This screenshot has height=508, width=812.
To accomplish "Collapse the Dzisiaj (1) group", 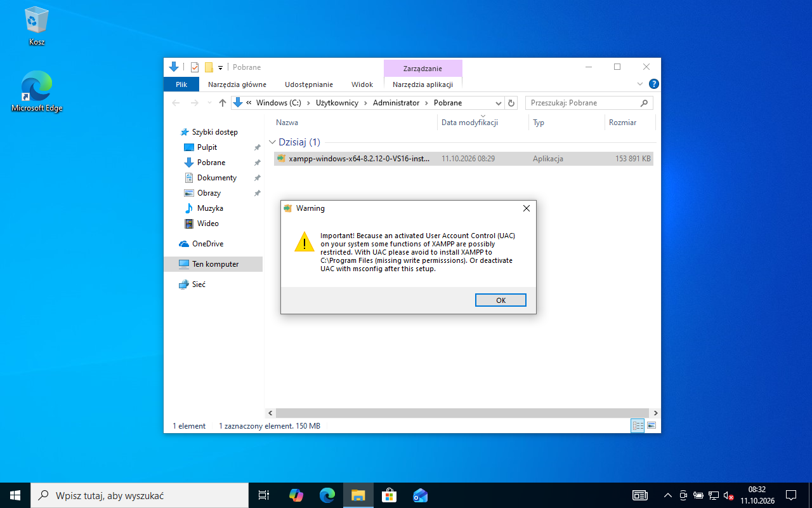I will pyautogui.click(x=272, y=142).
